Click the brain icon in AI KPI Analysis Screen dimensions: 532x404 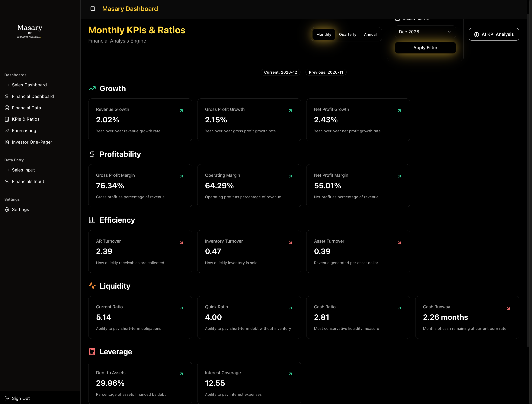[x=476, y=34]
